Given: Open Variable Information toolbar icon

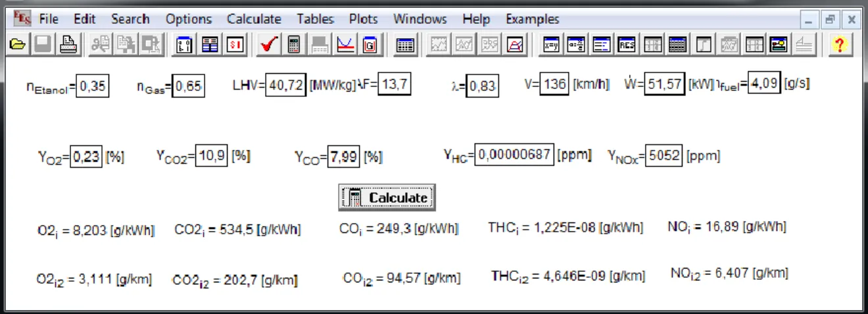Looking at the screenshot, I should pyautogui.click(x=184, y=45).
